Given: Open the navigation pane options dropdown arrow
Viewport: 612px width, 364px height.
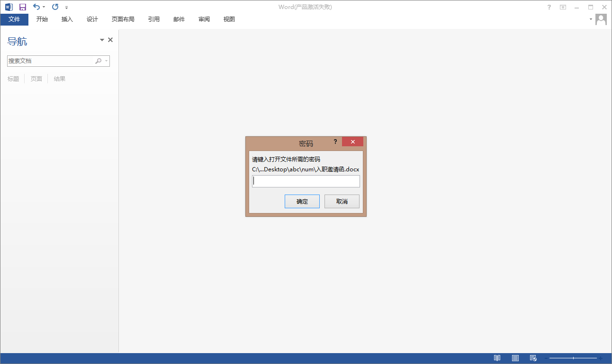Looking at the screenshot, I should click(x=101, y=40).
